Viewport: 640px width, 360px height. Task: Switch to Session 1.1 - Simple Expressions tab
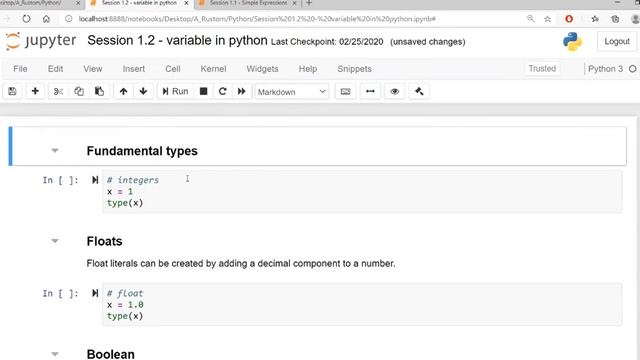point(248,3)
